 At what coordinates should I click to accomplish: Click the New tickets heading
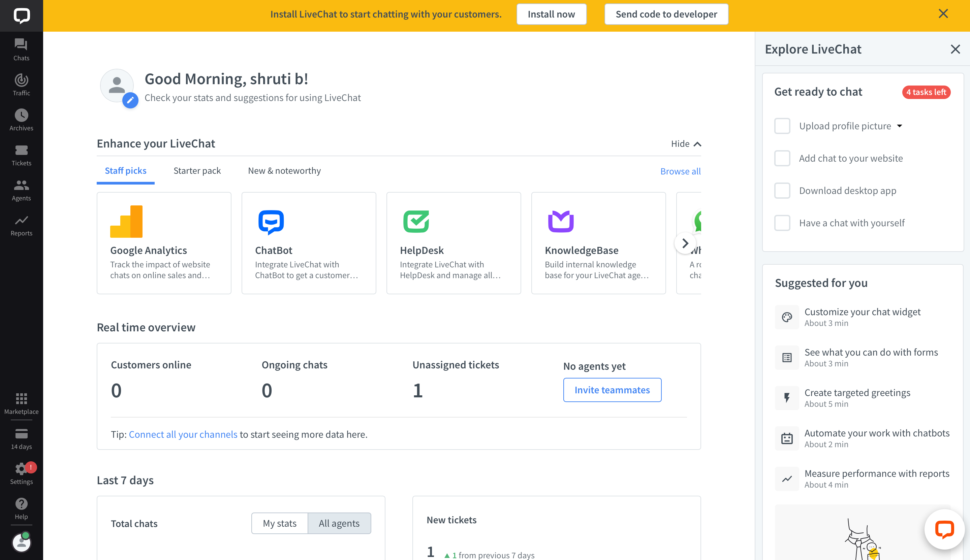click(x=451, y=520)
